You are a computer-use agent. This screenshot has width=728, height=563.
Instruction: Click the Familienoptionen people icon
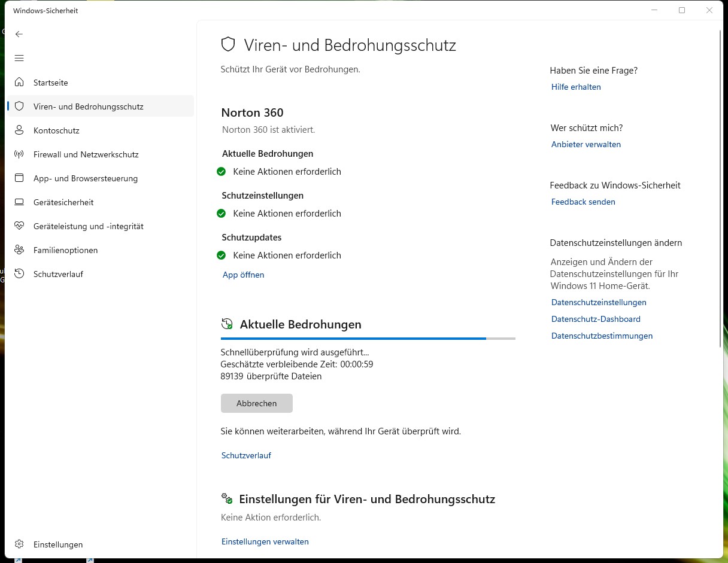point(19,250)
